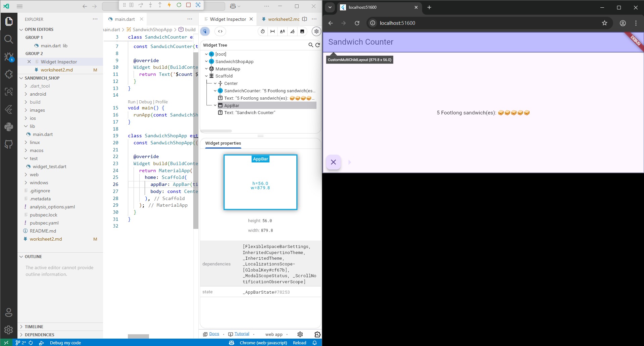Open the Flutter Docs link

(214, 334)
